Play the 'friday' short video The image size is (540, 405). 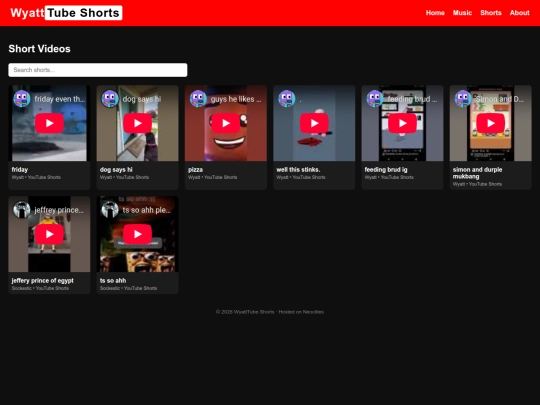tap(49, 123)
